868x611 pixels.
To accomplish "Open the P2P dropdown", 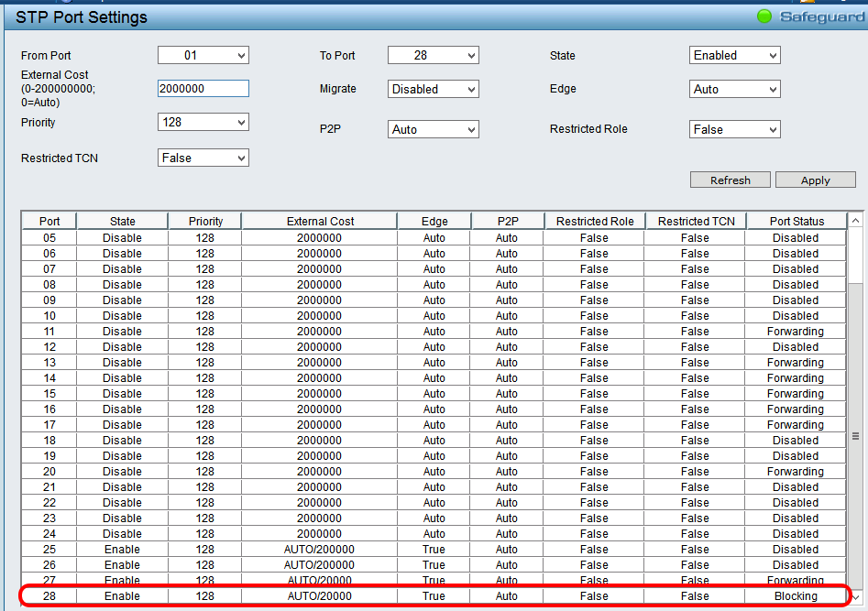I will (433, 130).
